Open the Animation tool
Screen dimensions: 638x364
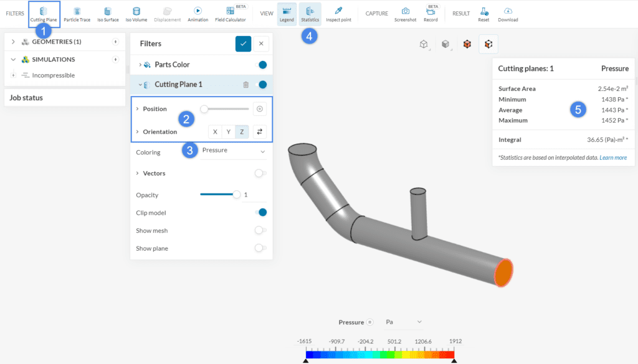[x=198, y=13]
